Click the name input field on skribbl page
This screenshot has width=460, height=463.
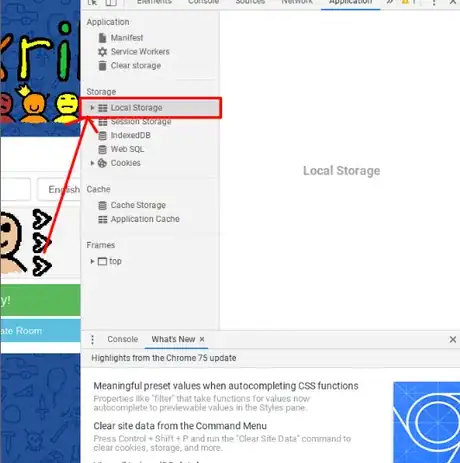click(15, 189)
